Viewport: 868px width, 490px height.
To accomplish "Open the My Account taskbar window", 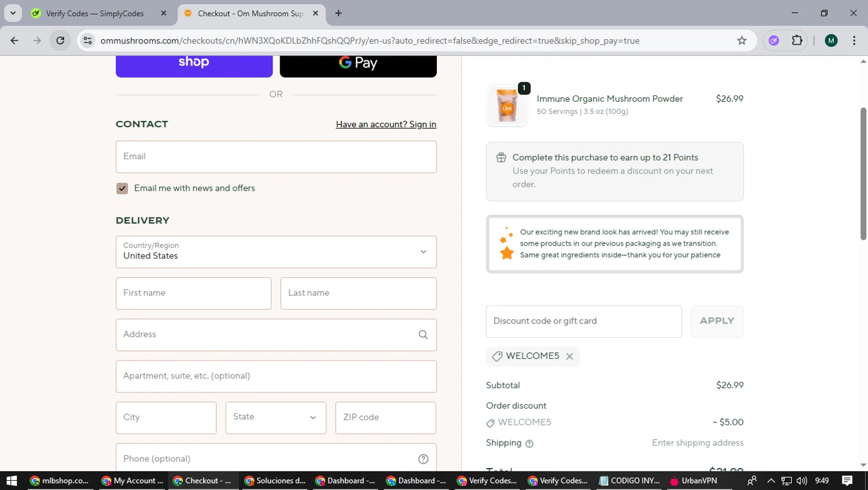I will (x=132, y=481).
